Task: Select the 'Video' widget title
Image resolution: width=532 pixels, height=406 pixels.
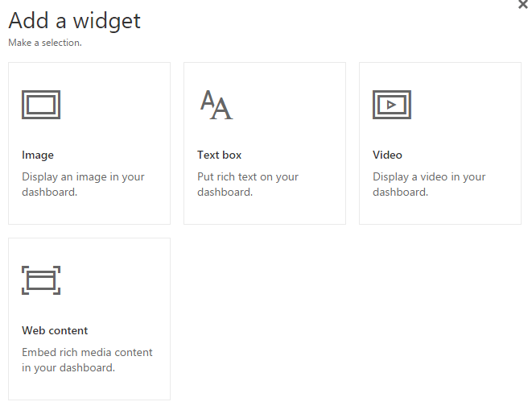Action: point(387,155)
